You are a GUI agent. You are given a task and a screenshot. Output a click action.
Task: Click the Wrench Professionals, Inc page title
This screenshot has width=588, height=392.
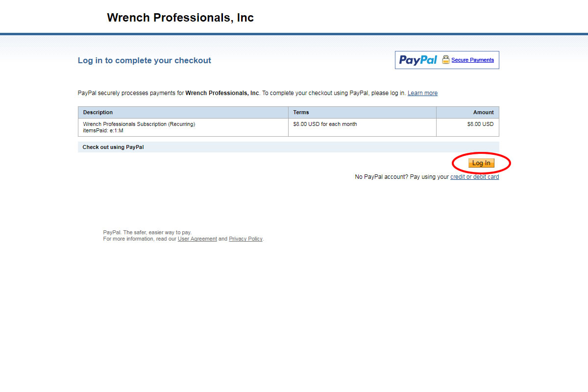point(180,18)
